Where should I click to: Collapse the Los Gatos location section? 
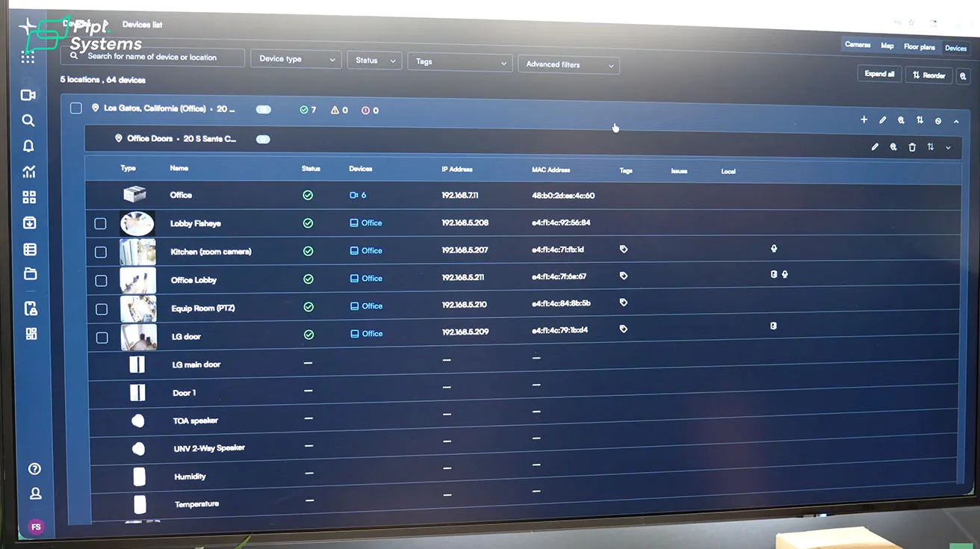click(x=956, y=121)
